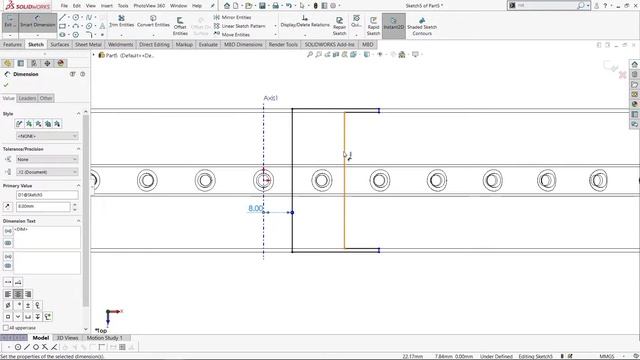Open the PhotoView 360 menu

tap(149, 6)
